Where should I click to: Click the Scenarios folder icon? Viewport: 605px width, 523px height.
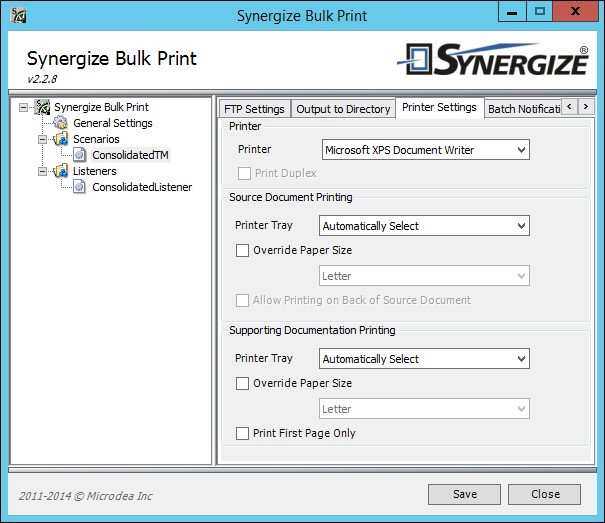pos(61,139)
